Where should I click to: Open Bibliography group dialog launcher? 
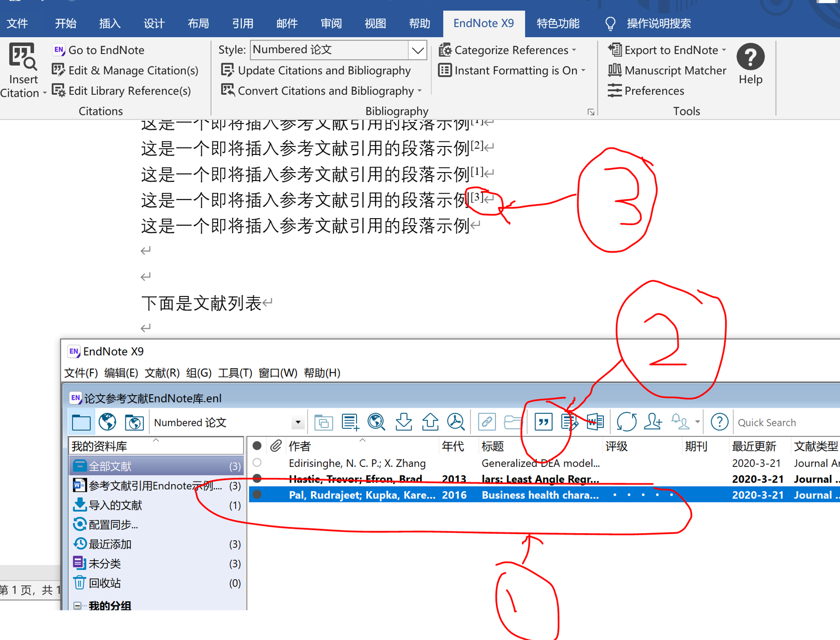pos(591,112)
